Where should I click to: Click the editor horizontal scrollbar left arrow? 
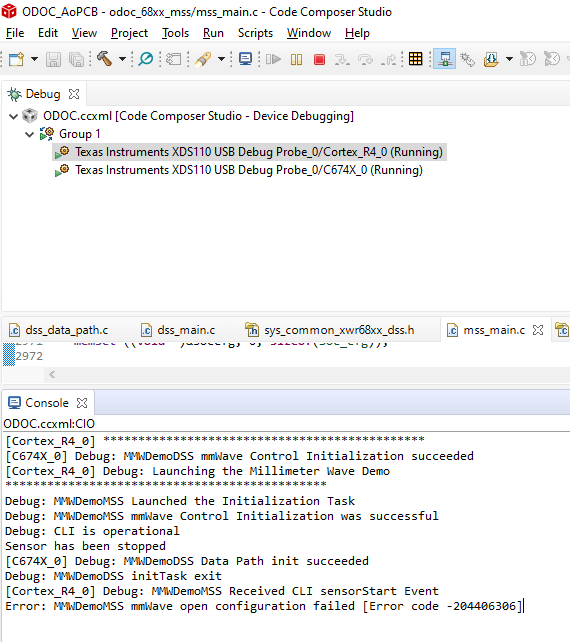52,374
